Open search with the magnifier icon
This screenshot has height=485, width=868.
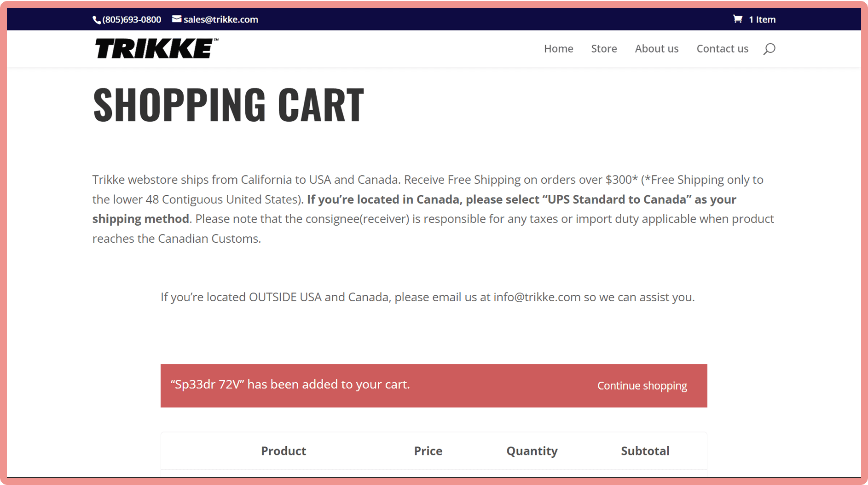[769, 49]
